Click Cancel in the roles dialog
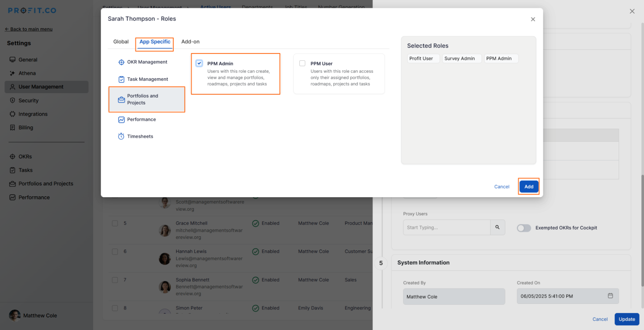This screenshot has width=644, height=330. (502, 187)
